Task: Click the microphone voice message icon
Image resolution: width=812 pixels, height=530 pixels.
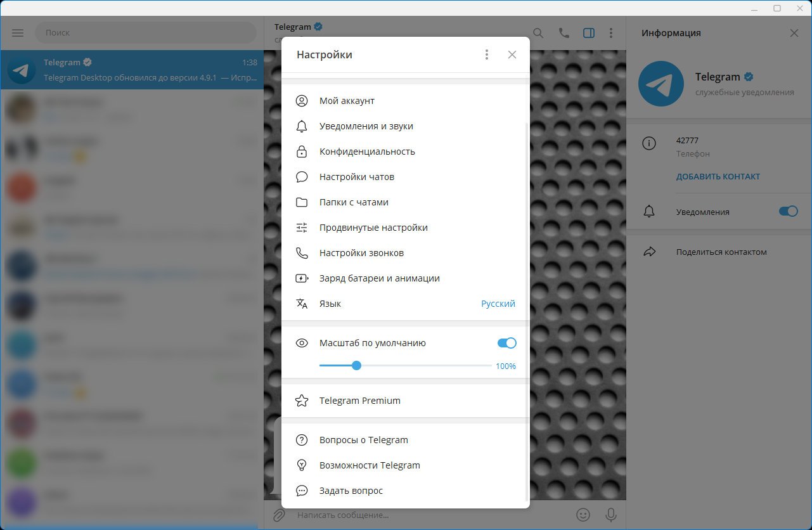Action: (611, 515)
